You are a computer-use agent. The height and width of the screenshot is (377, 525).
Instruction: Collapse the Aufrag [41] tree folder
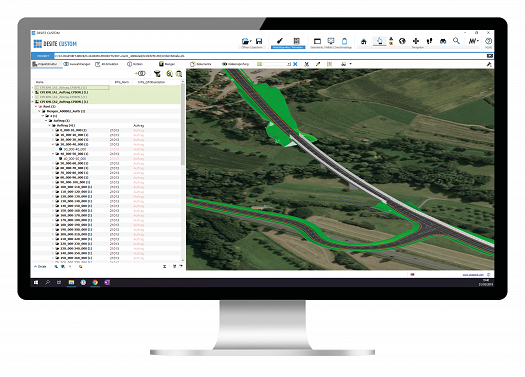click(50, 126)
